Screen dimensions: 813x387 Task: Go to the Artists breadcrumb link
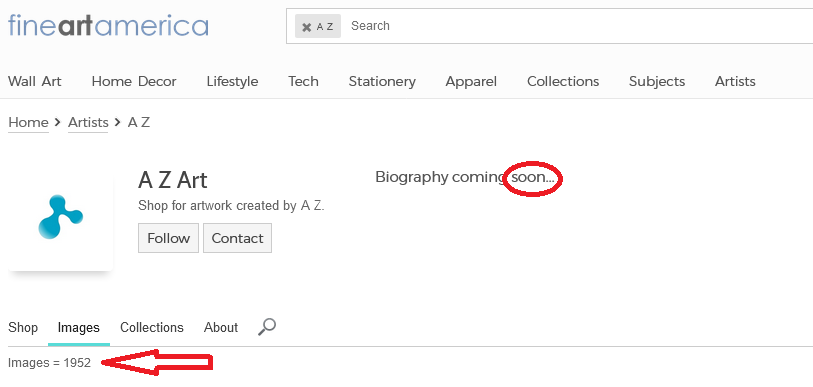[88, 122]
